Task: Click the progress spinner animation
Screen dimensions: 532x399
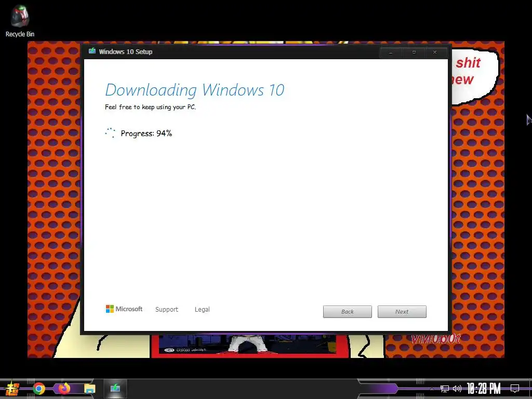Action: (110, 132)
